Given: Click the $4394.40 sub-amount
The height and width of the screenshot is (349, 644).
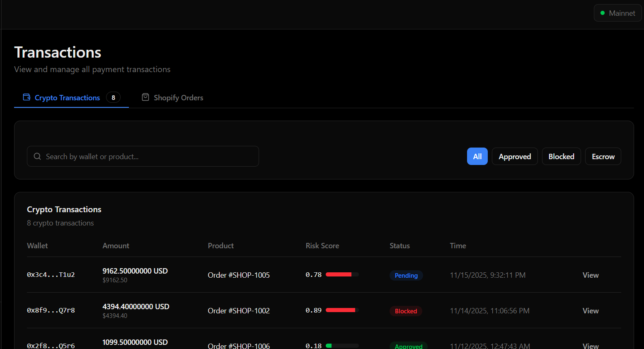Looking at the screenshot, I should [115, 316].
